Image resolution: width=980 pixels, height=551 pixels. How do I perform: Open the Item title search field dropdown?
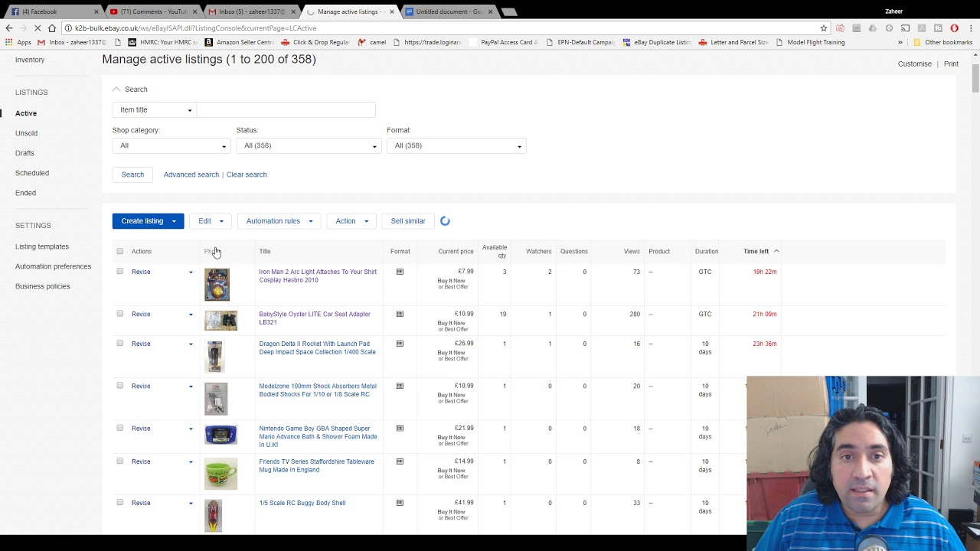click(155, 110)
